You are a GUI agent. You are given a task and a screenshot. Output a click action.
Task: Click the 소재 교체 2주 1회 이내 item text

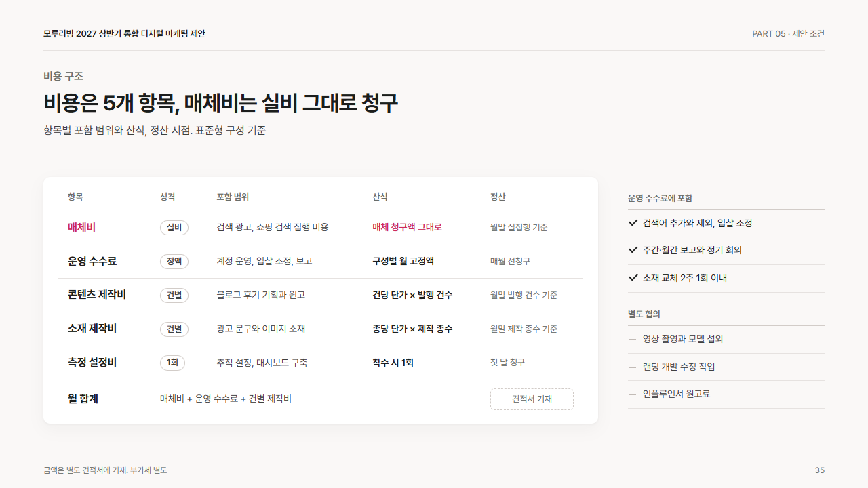(685, 278)
